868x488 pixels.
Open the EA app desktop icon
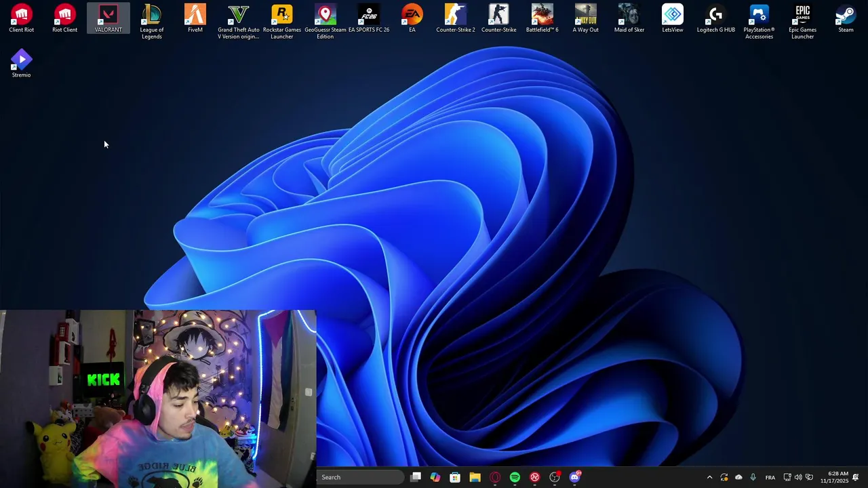[412, 19]
